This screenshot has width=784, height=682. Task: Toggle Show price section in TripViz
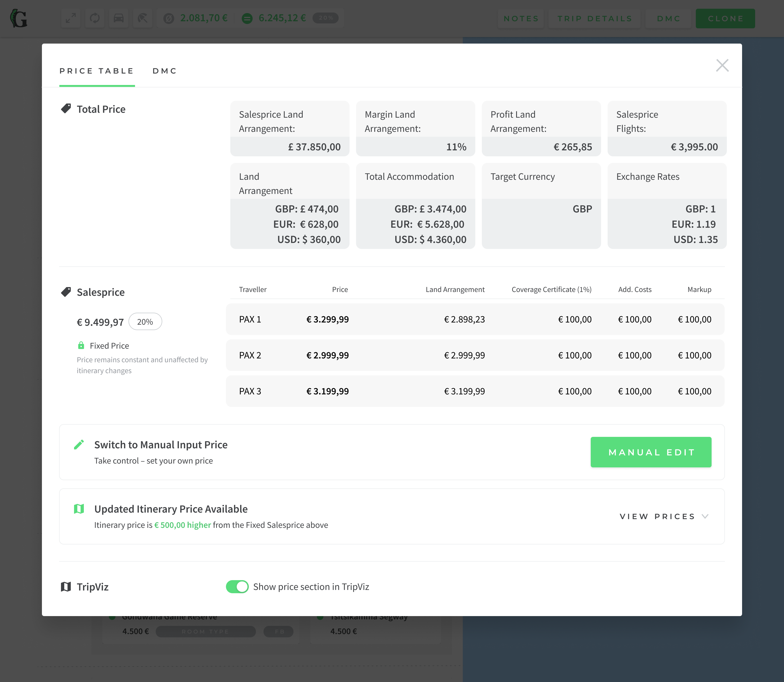click(x=237, y=586)
